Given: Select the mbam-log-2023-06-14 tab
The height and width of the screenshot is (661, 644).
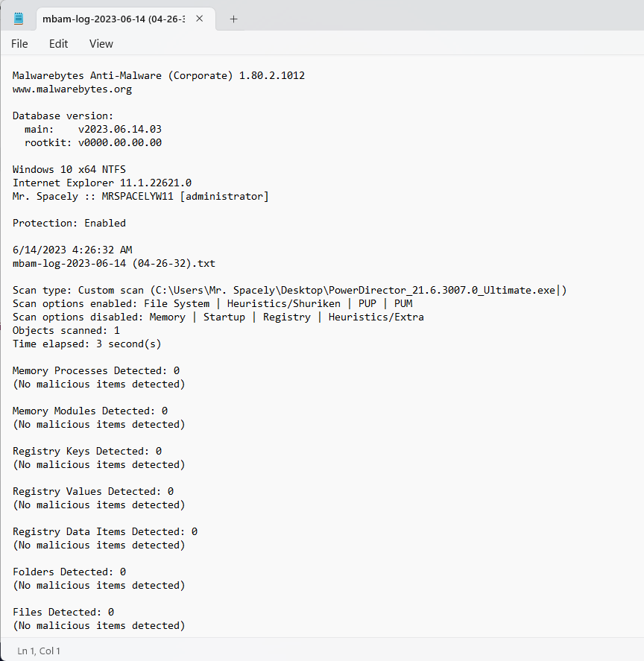Looking at the screenshot, I should click(x=126, y=19).
